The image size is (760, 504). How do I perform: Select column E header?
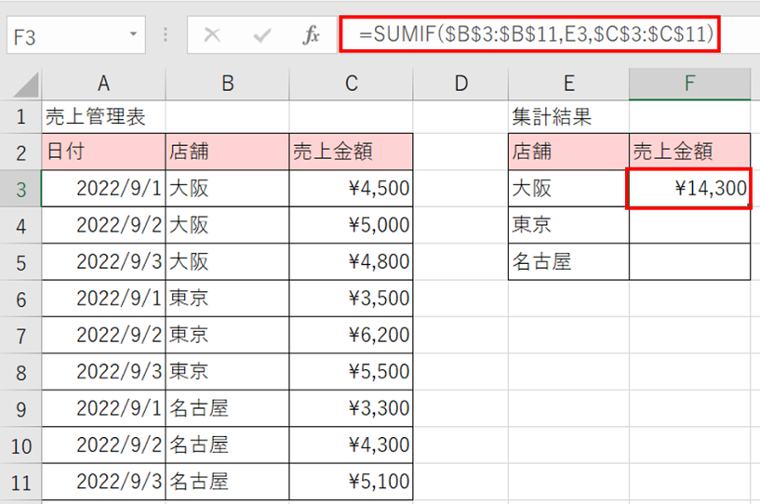point(569,84)
